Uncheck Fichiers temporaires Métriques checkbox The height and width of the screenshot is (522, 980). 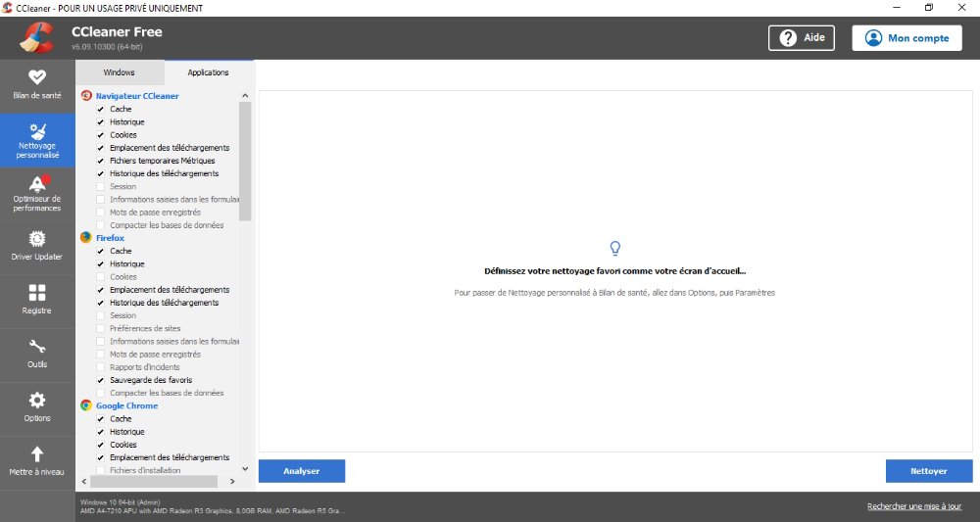click(x=101, y=161)
